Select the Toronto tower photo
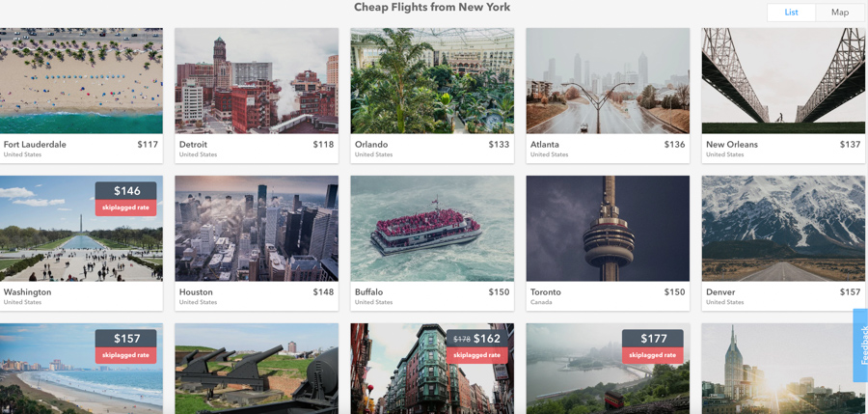Image resolution: width=868 pixels, height=414 pixels. coord(608,229)
